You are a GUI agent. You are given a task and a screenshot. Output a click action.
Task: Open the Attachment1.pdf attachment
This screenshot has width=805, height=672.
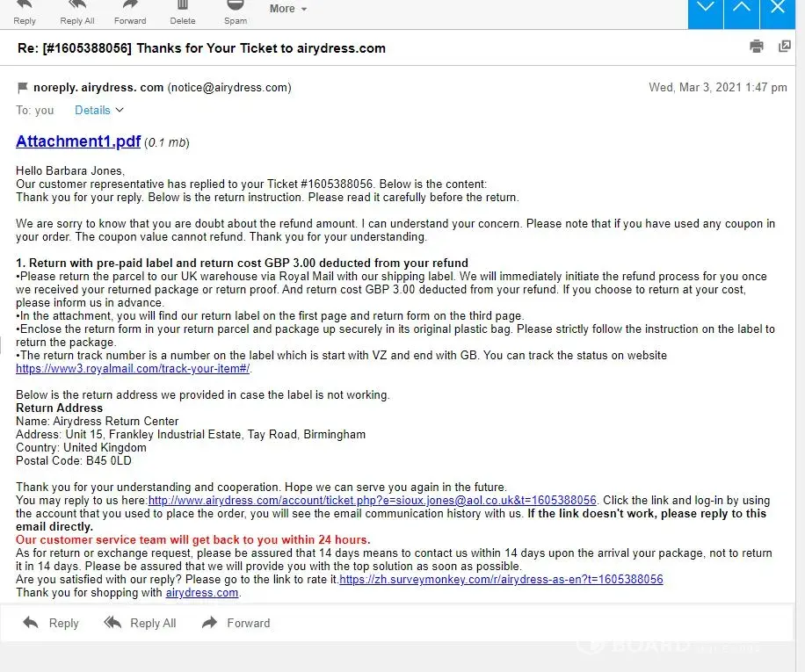[x=78, y=141]
